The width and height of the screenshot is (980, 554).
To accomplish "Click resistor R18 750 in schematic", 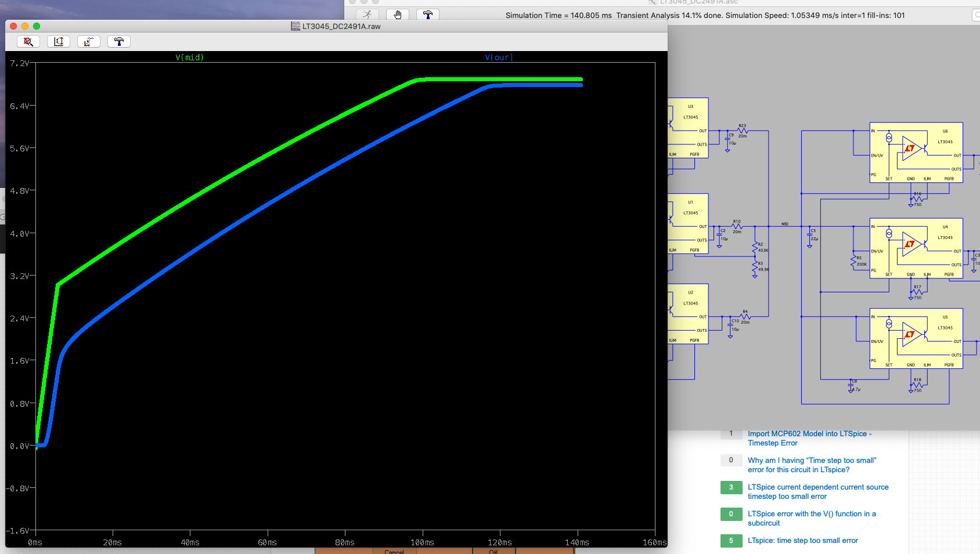I will point(917,385).
